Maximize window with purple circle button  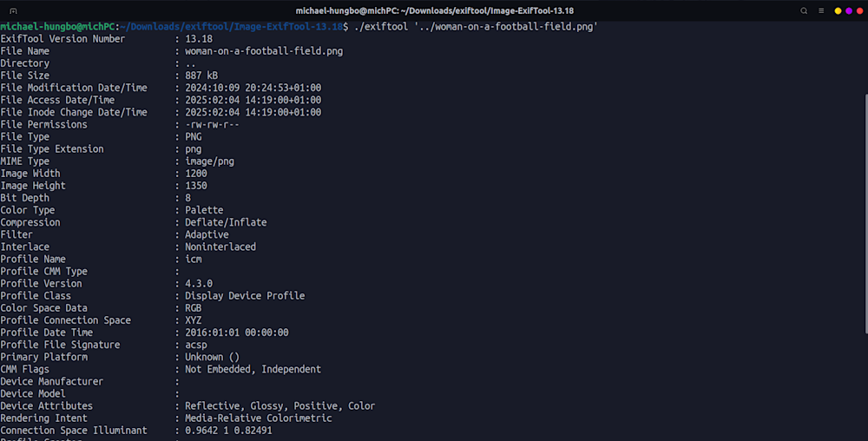[x=849, y=11]
